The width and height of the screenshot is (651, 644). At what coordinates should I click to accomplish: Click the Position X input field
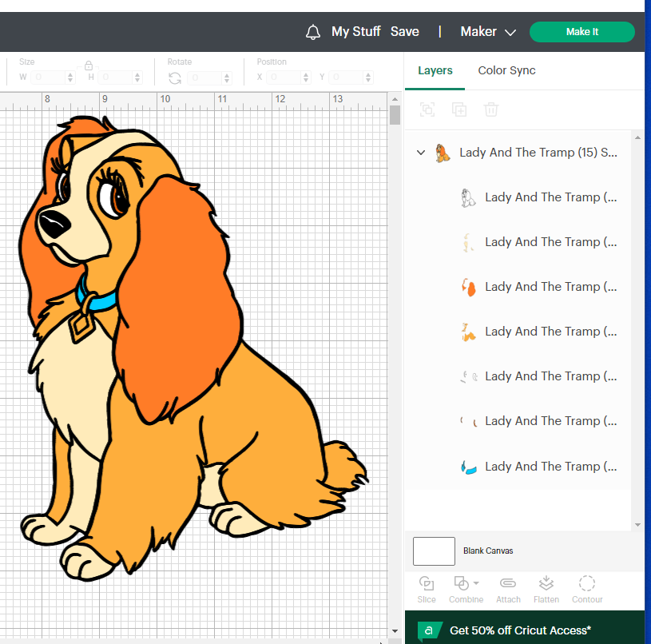pyautogui.click(x=285, y=78)
